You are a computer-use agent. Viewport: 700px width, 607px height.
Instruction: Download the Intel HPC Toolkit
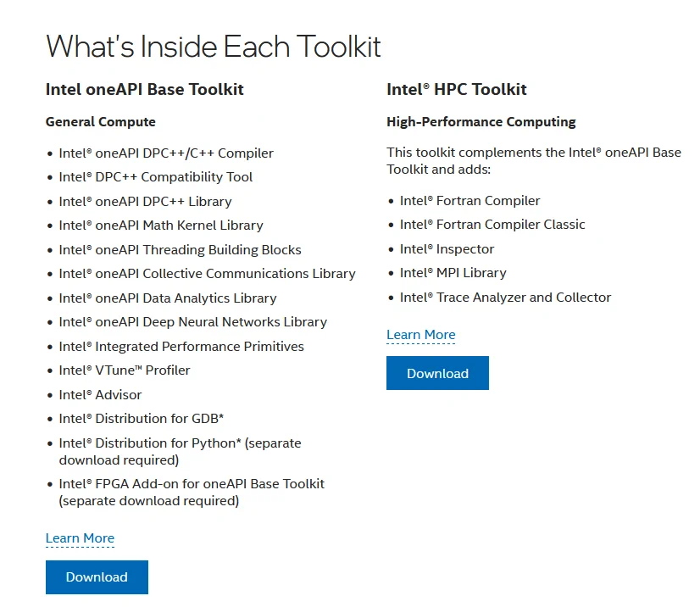click(x=437, y=373)
